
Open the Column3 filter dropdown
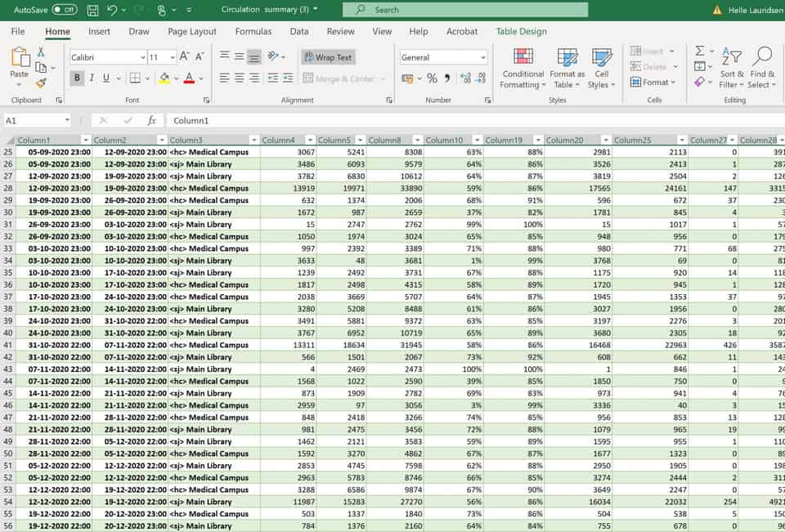(x=253, y=141)
